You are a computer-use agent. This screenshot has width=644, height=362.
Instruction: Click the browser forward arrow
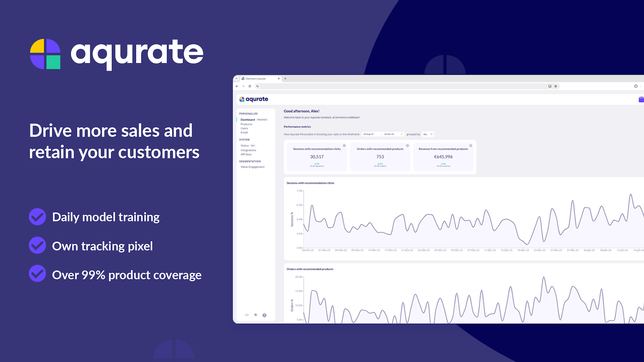coord(243,86)
